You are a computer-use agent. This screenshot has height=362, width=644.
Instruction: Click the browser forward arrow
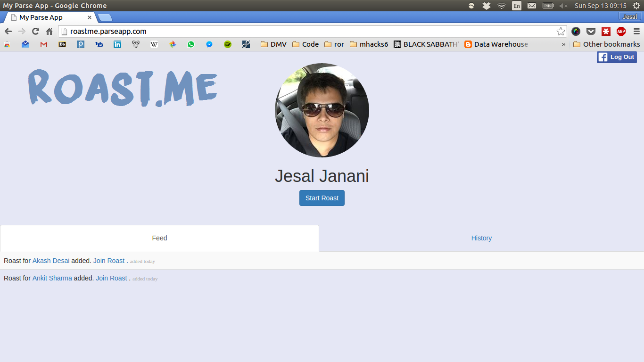(22, 32)
